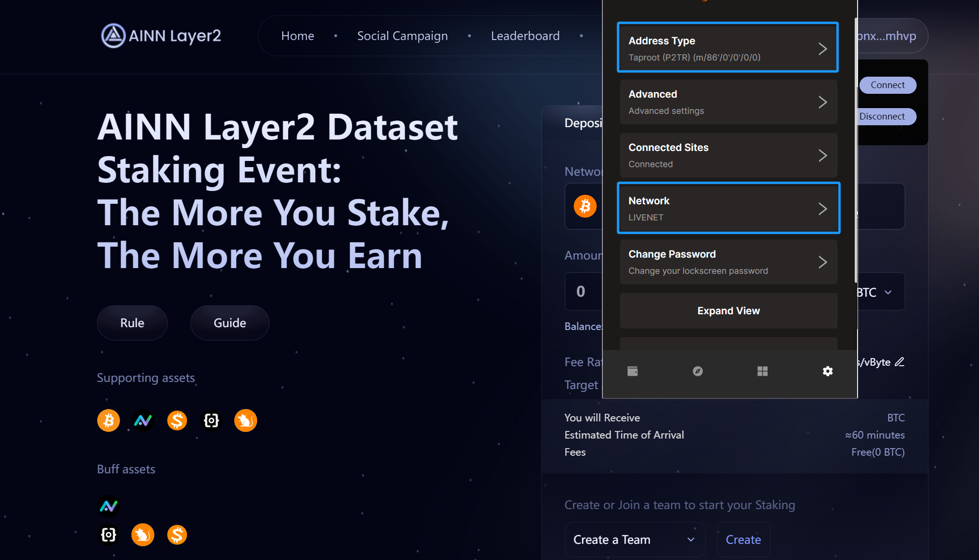979x560 pixels.
Task: Go to Social Campaign page
Action: click(402, 36)
